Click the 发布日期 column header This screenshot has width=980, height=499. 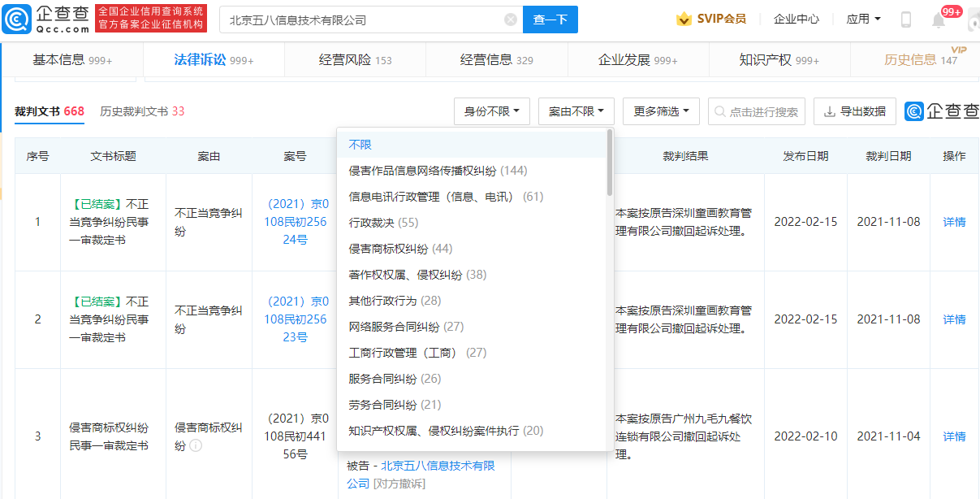pyautogui.click(x=805, y=156)
